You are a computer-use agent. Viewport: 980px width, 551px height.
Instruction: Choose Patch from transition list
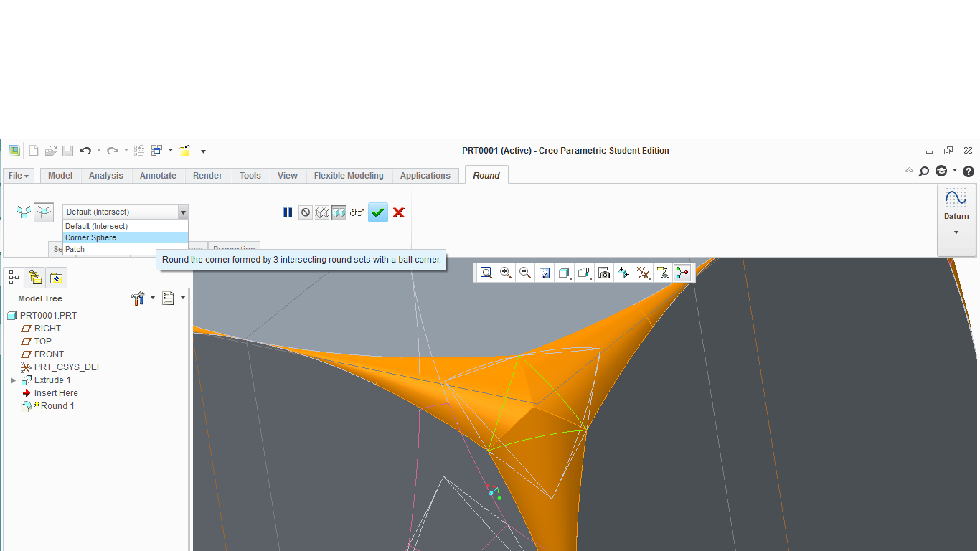point(126,249)
